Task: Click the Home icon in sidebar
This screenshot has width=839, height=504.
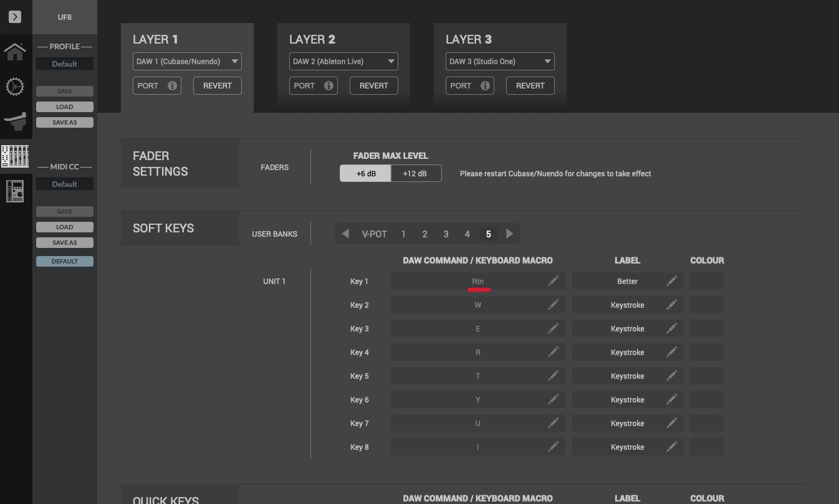Action: click(15, 51)
